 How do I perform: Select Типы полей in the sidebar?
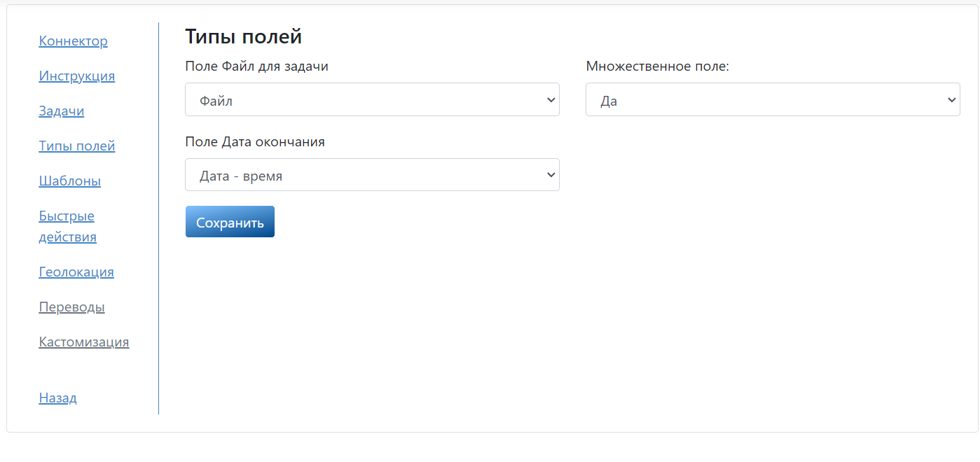(76, 146)
